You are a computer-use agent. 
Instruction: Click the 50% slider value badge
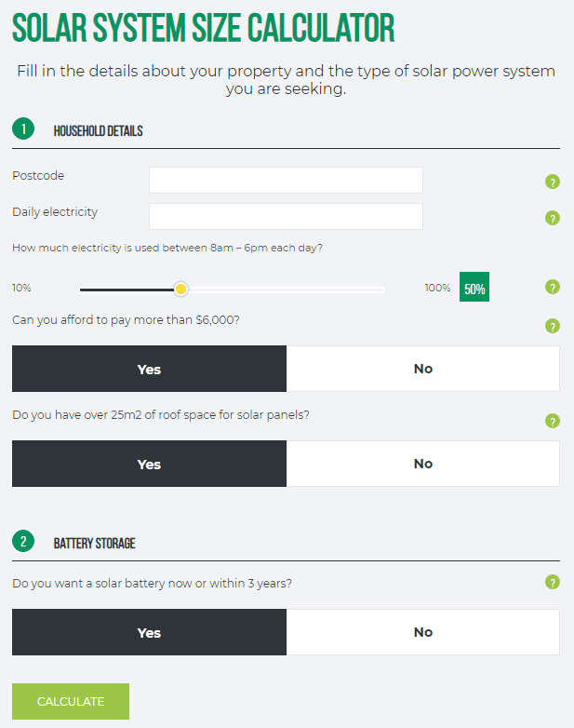[x=474, y=287]
